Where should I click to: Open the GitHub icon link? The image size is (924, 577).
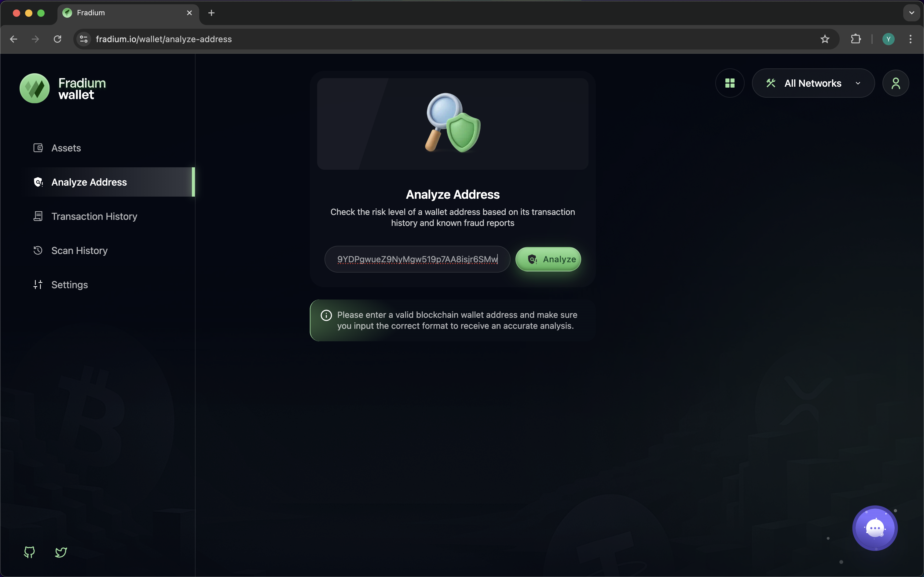29,552
